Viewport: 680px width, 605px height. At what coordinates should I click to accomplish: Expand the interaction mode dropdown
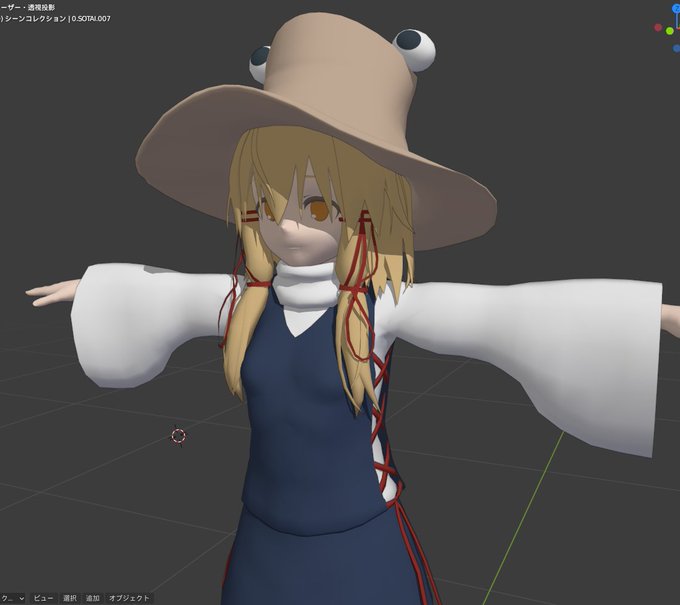point(12,598)
